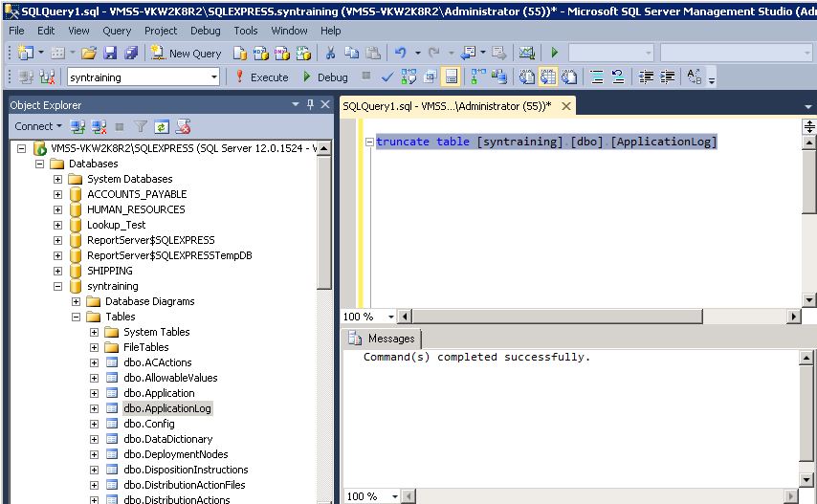Open the Window menu
817x504 pixels.
289,31
